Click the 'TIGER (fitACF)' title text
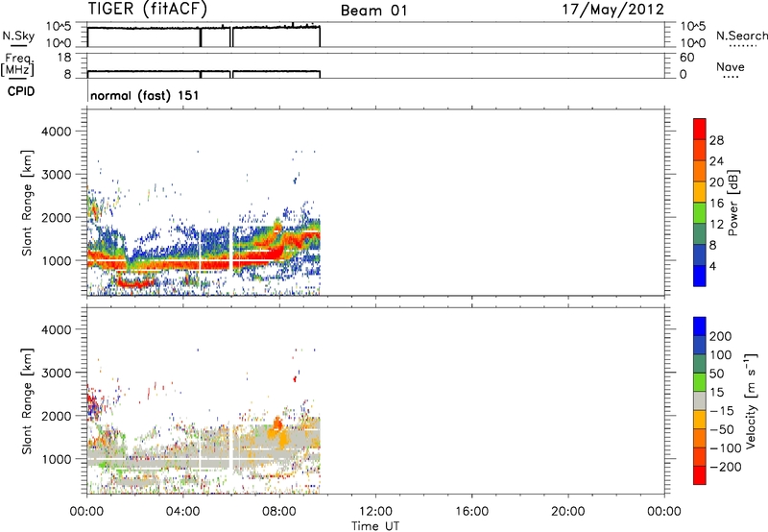 click(148, 9)
